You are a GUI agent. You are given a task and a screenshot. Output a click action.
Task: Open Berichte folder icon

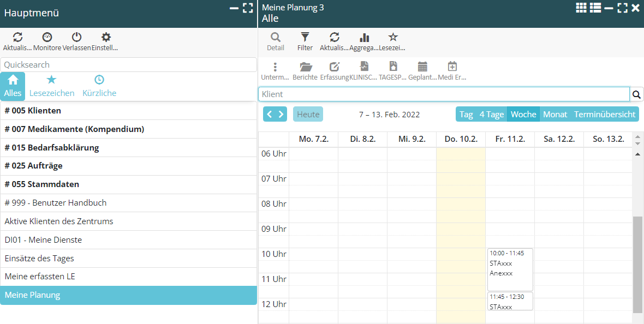pyautogui.click(x=306, y=67)
